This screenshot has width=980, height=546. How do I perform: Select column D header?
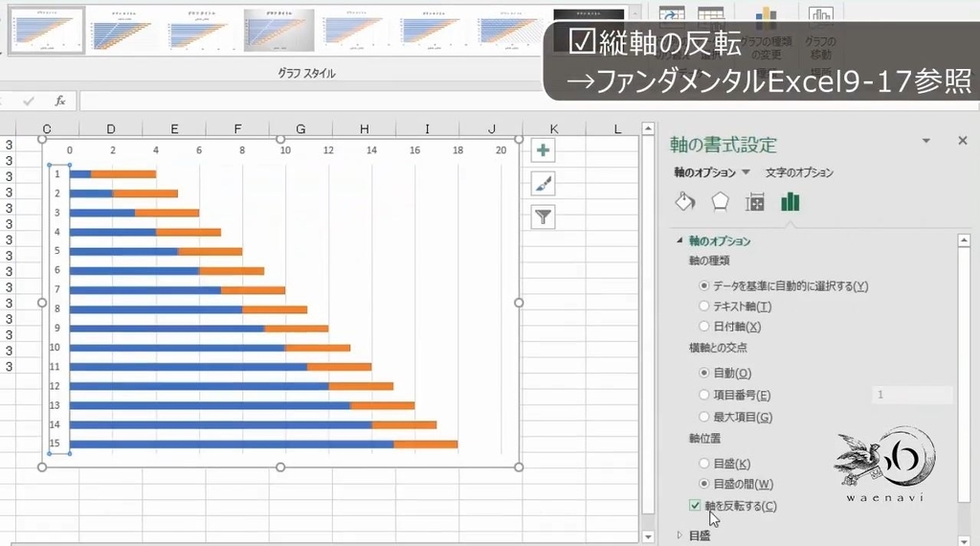(111, 129)
